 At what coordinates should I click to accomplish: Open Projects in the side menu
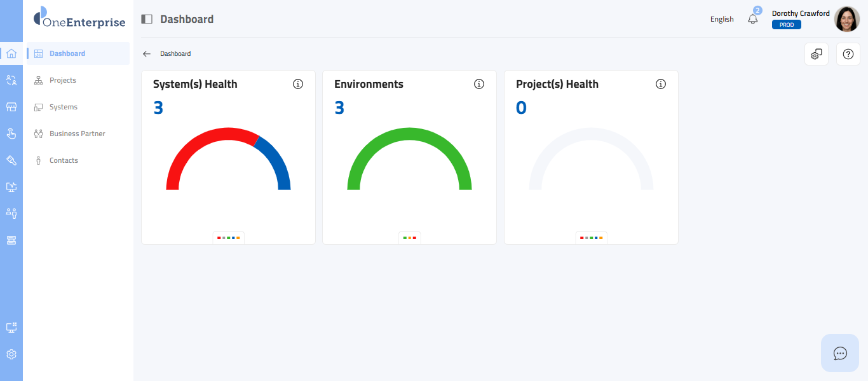click(63, 80)
